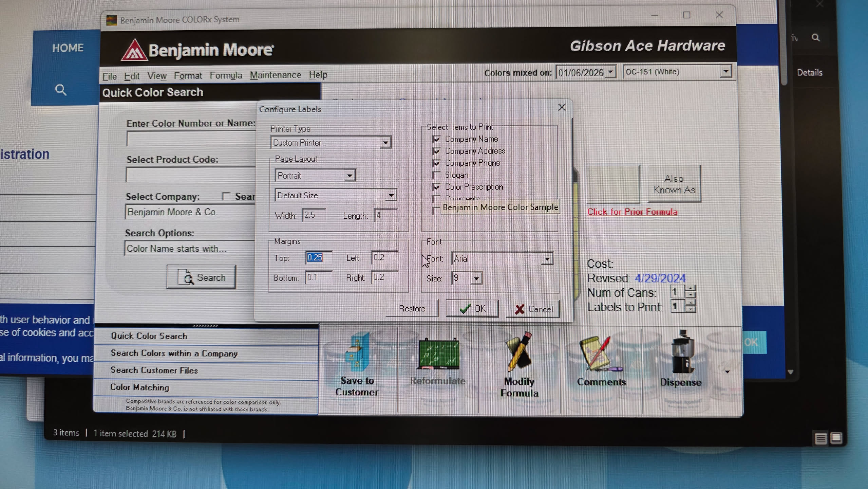Toggle the Color Prescription checkbox
The image size is (868, 489).
tap(437, 187)
